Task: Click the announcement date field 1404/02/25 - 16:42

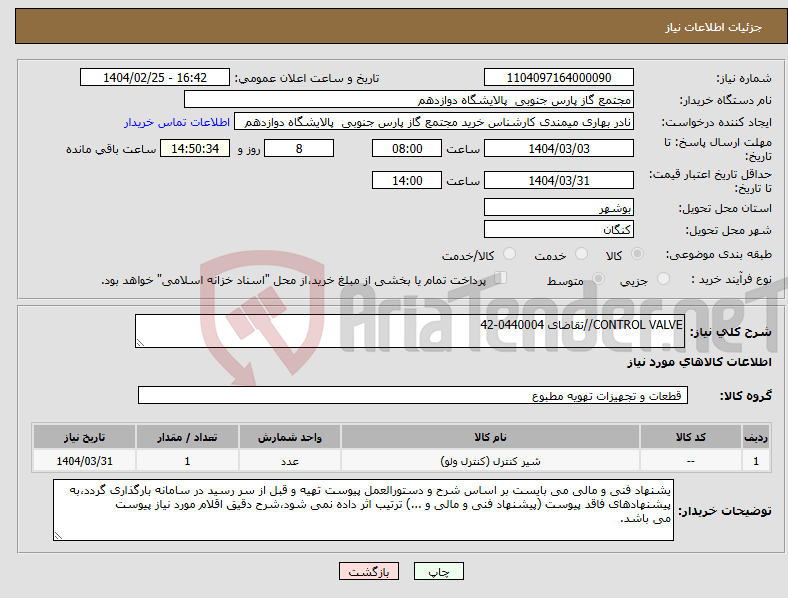Action: click(x=155, y=77)
